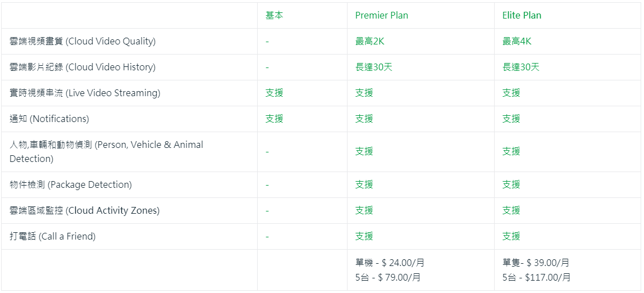Click Person, Vehicle & Animal Detection label
The image size is (644, 293).
106,152
